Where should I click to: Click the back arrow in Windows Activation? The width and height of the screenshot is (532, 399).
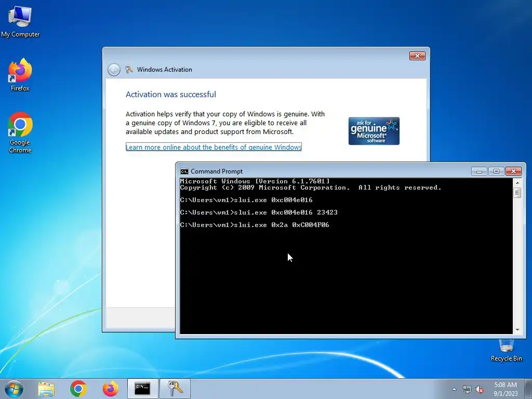114,70
